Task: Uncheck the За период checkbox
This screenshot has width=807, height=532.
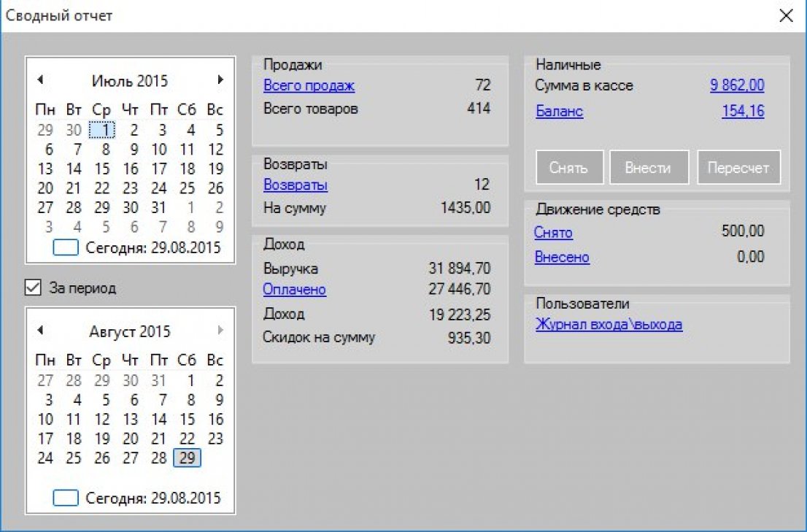Action: [33, 288]
